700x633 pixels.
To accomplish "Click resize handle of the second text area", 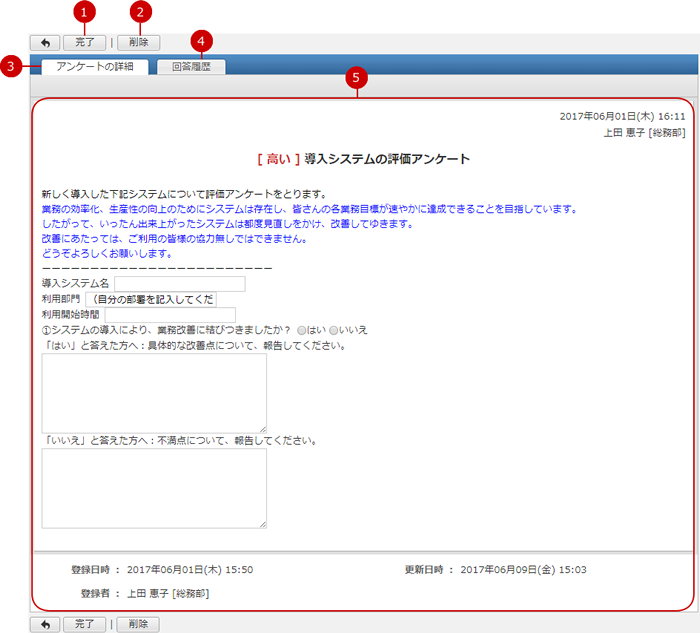I will pyautogui.click(x=262, y=523).
